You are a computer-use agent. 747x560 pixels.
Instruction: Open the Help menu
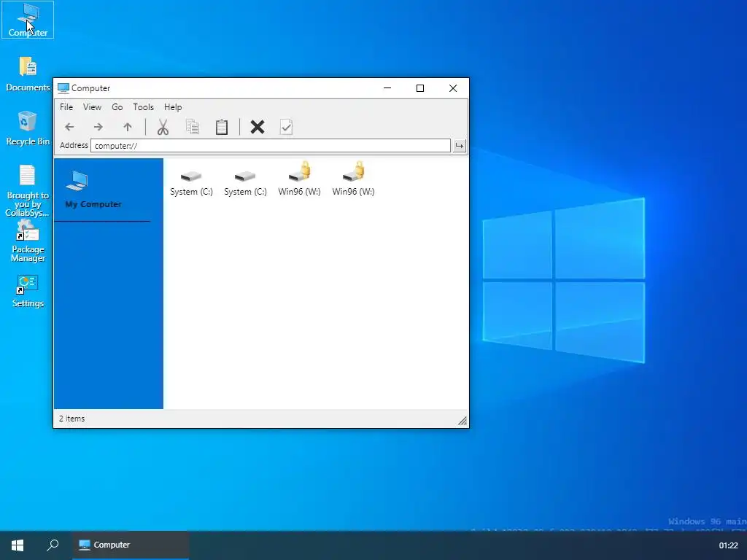[173, 107]
